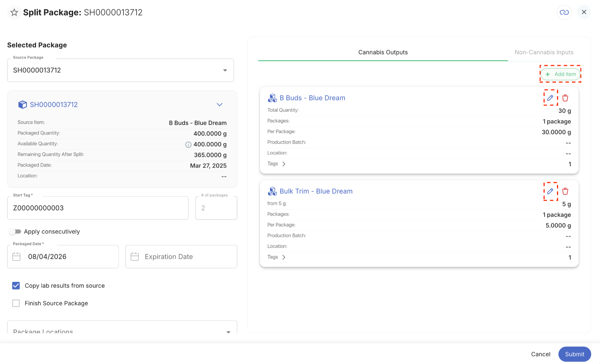Select the Cannabis Outputs tab
The width and height of the screenshot is (600, 364).
coord(383,52)
